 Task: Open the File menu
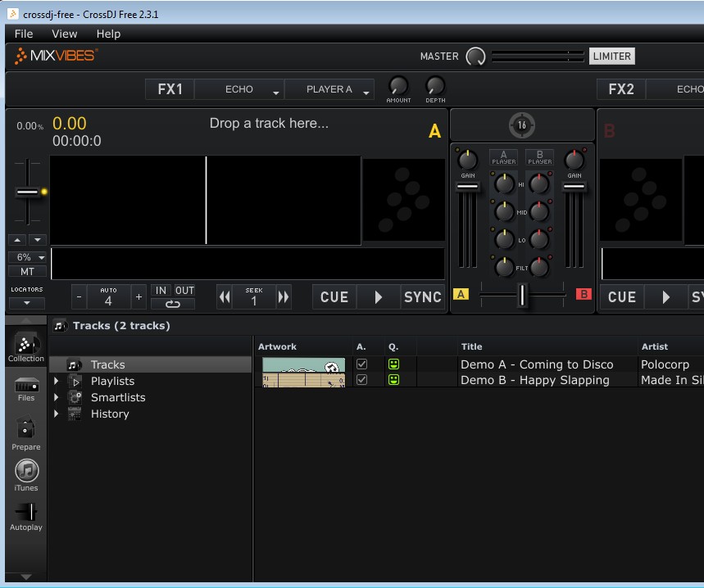[x=24, y=34]
